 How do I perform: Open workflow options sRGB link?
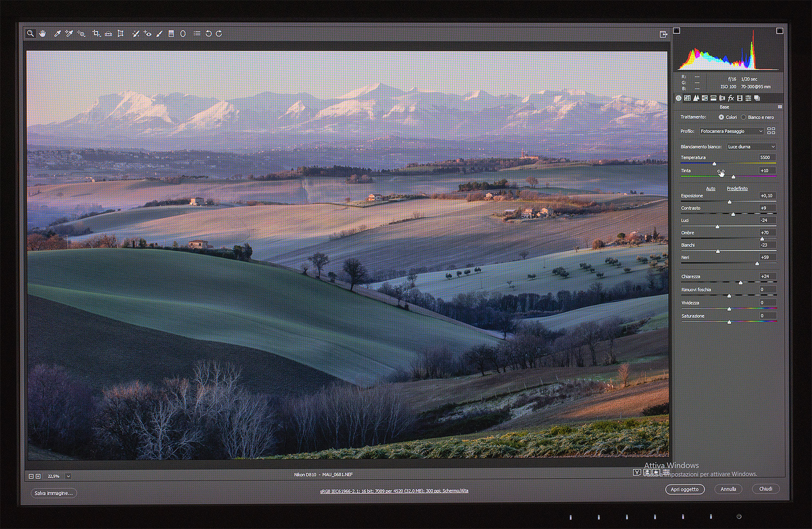coord(394,491)
